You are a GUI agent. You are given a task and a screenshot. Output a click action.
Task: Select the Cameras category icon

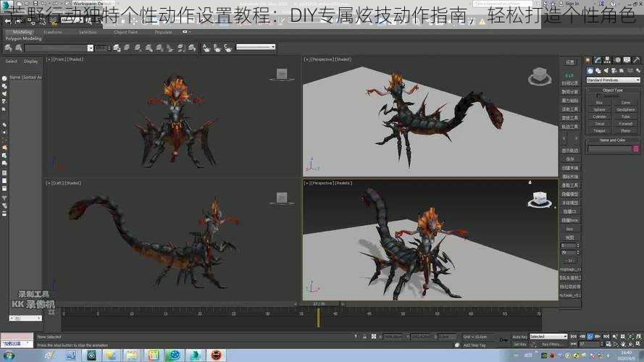click(x=614, y=71)
